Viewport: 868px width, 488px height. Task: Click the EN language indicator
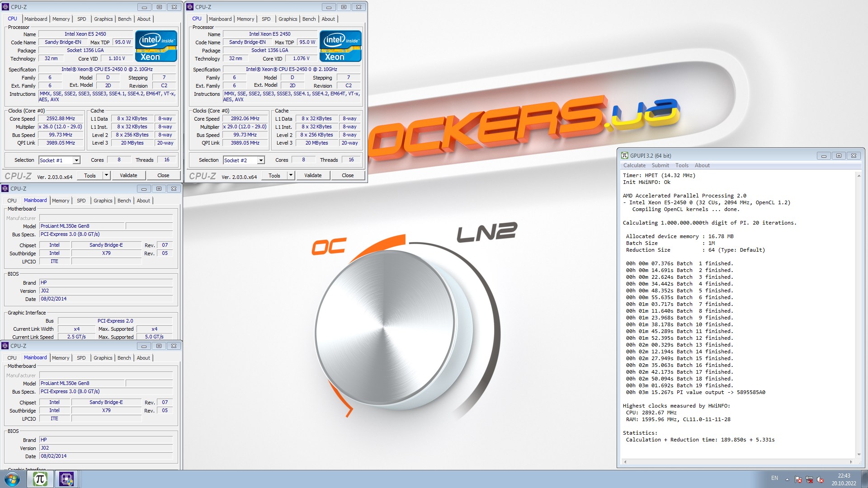click(x=774, y=478)
